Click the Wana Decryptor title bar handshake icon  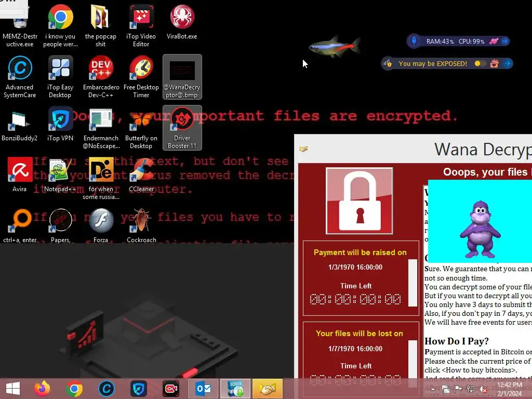(x=303, y=149)
